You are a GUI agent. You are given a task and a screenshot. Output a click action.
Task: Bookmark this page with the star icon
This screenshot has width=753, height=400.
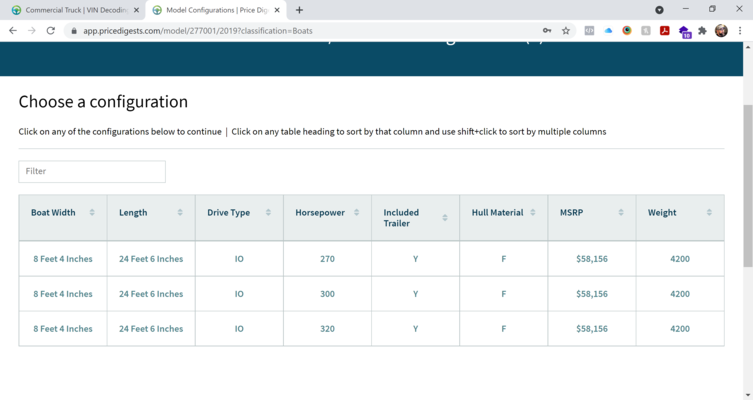[566, 31]
